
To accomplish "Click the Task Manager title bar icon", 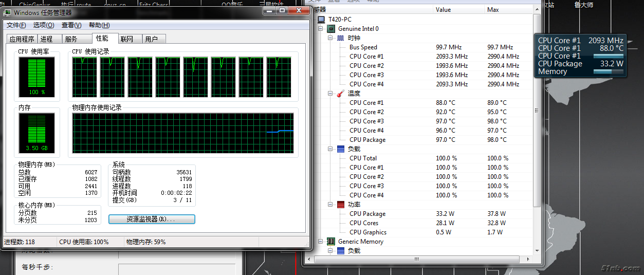I will click(8, 12).
